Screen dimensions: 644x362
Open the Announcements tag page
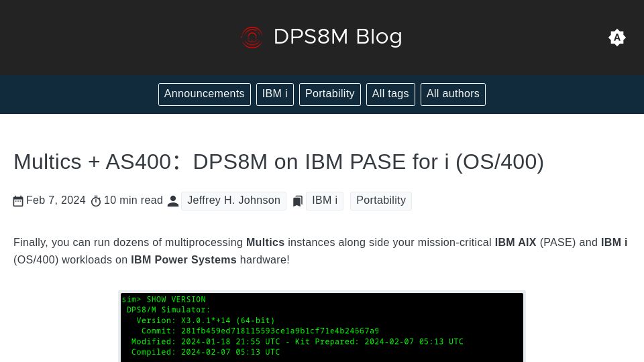point(204,94)
